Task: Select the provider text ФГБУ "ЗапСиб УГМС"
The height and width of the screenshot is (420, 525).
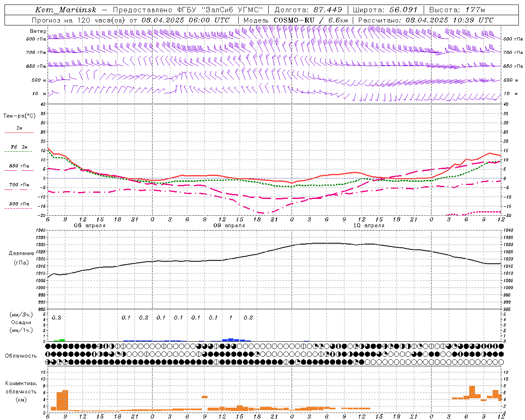Action: (x=220, y=10)
